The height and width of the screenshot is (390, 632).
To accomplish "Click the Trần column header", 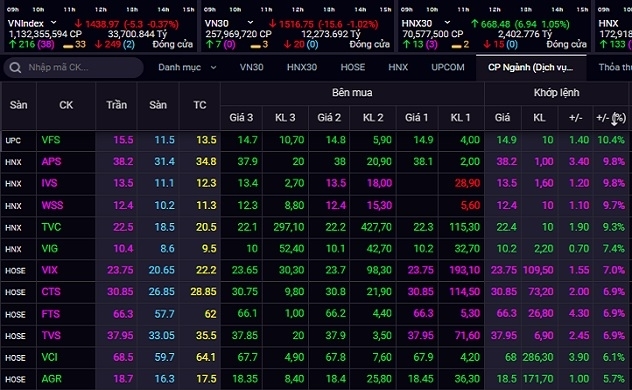I will 116,105.
